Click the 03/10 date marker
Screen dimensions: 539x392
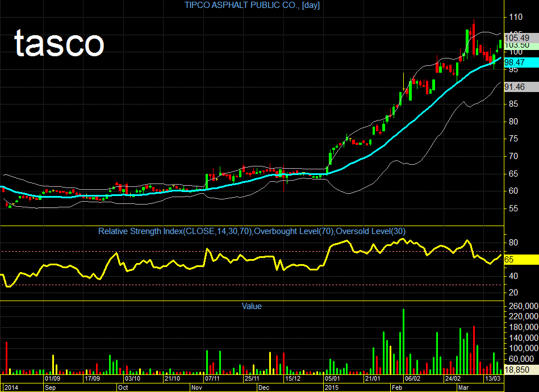pyautogui.click(x=132, y=378)
